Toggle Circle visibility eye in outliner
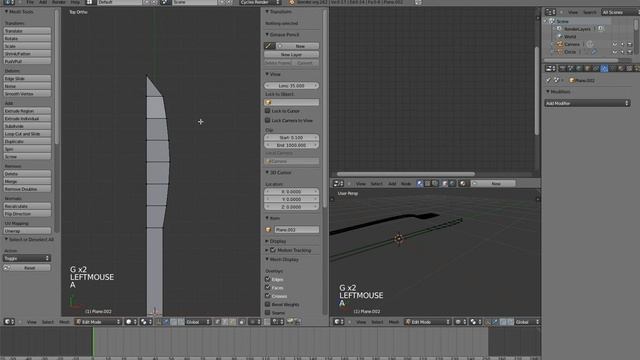The height and width of the screenshot is (360, 640). coord(615,52)
